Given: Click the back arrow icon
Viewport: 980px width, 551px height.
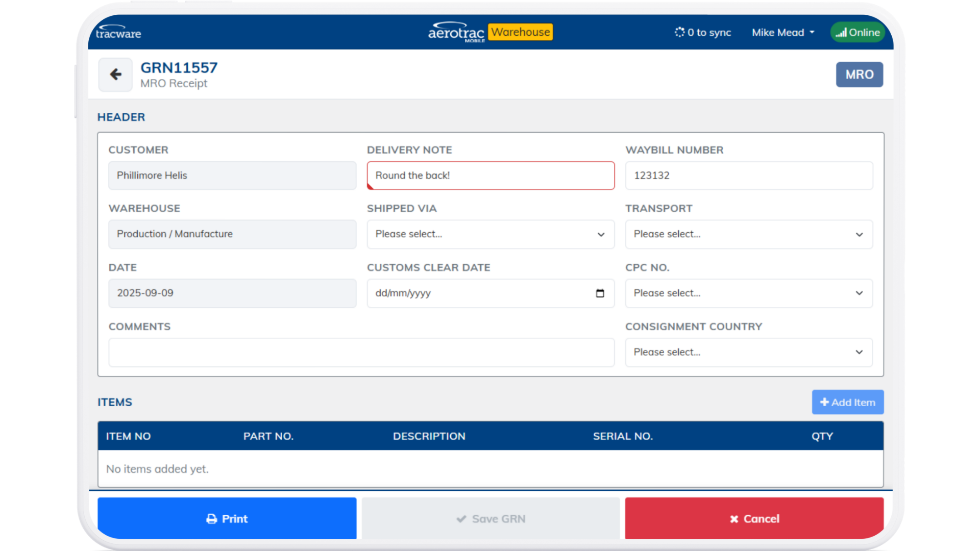Looking at the screenshot, I should 115,74.
